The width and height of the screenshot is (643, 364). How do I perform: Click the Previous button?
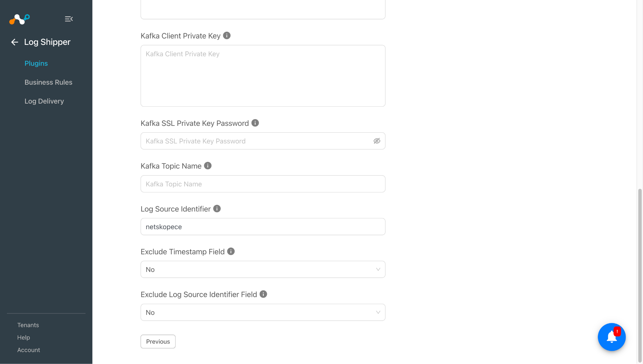[x=158, y=341]
